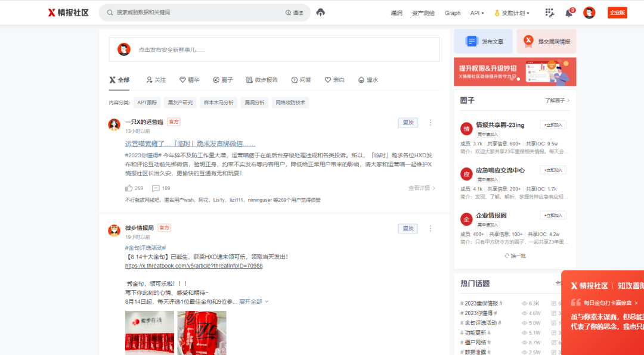Open comments icon showing 109
The width and height of the screenshot is (644, 355).
click(156, 188)
